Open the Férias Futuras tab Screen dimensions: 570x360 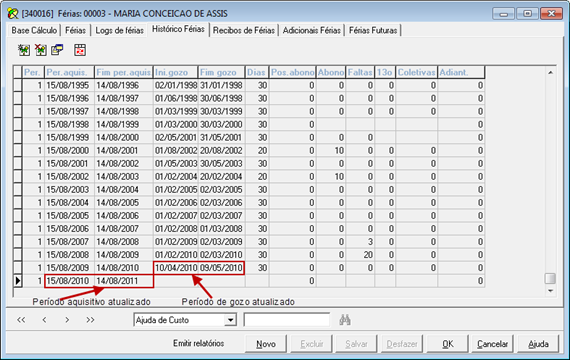click(373, 31)
